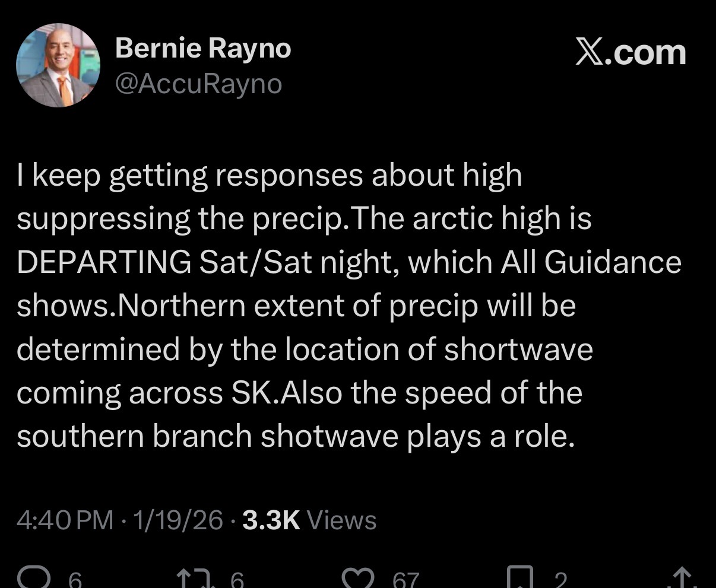This screenshot has width=716, height=588.
Task: Click the post's last line about shotwave
Action: [x=296, y=436]
